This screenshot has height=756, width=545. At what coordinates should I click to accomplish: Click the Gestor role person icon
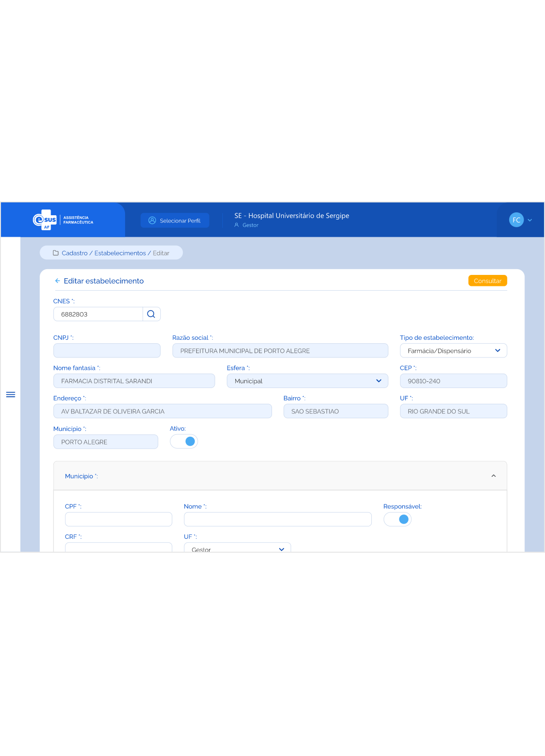[x=236, y=225]
